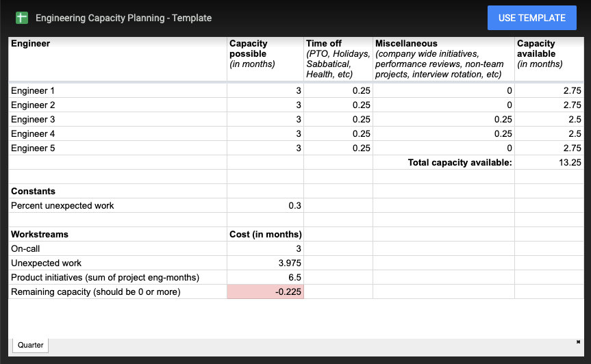The width and height of the screenshot is (591, 364).
Task: Click the small icon at bottom-right corner
Action: pyautogui.click(x=578, y=342)
